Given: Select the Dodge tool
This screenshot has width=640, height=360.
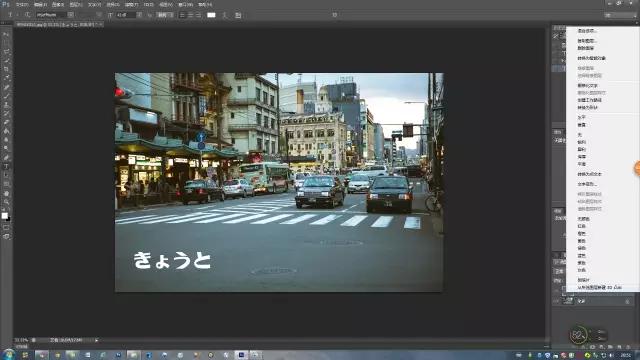Looking at the screenshot, I should 6,148.
